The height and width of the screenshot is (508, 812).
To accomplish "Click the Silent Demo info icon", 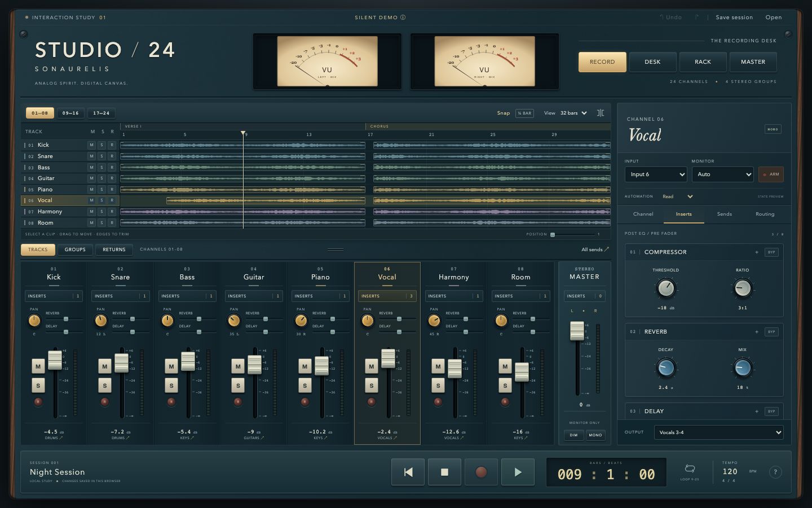I will [x=403, y=17].
